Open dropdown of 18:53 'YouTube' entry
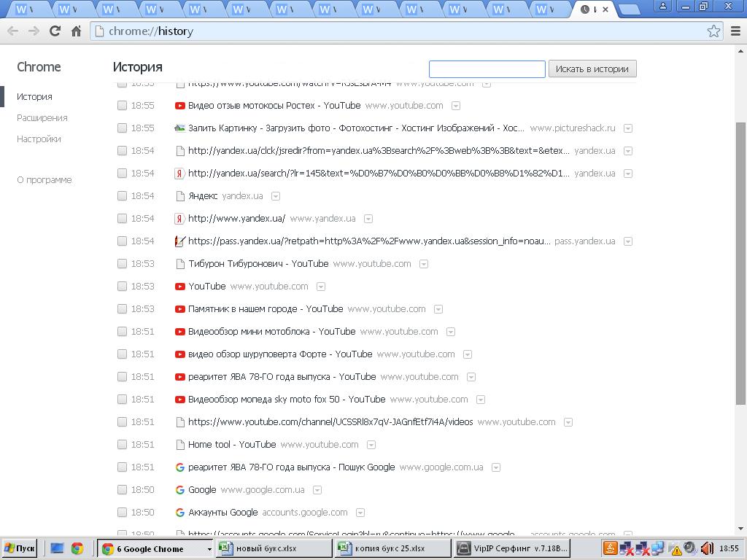 321,287
